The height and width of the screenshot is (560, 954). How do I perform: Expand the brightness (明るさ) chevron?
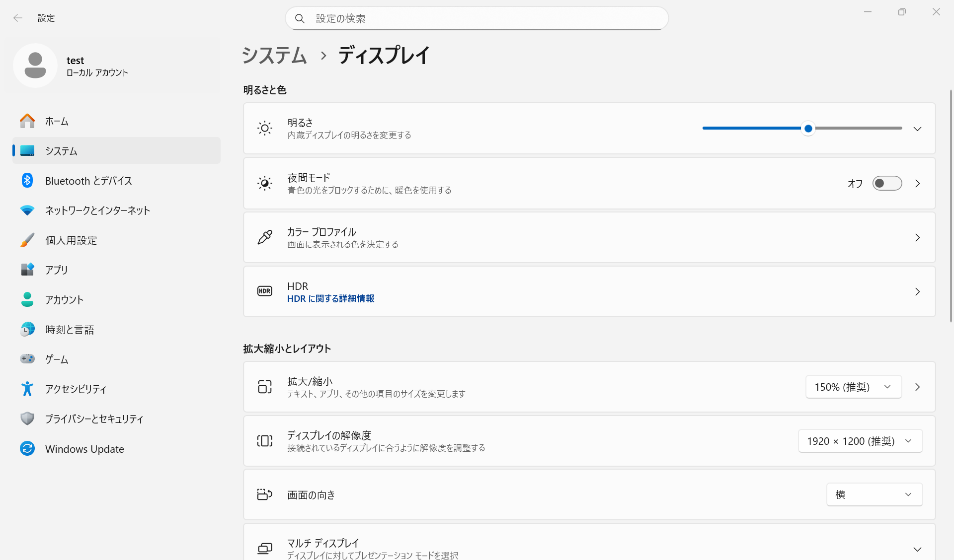click(917, 129)
